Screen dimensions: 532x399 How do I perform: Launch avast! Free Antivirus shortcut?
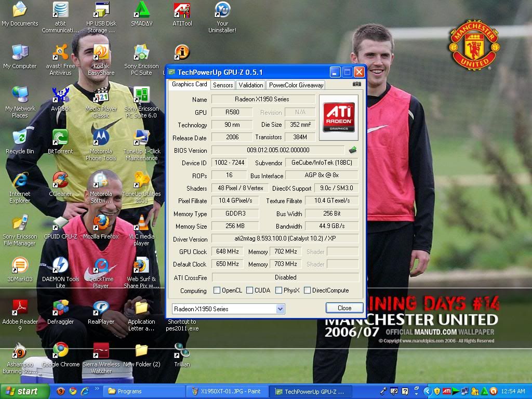(x=60, y=60)
